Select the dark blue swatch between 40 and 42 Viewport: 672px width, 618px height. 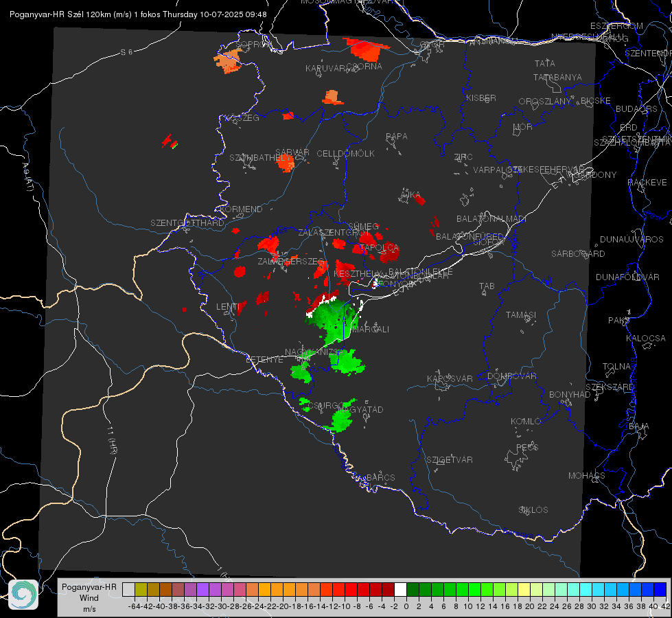pos(660,589)
